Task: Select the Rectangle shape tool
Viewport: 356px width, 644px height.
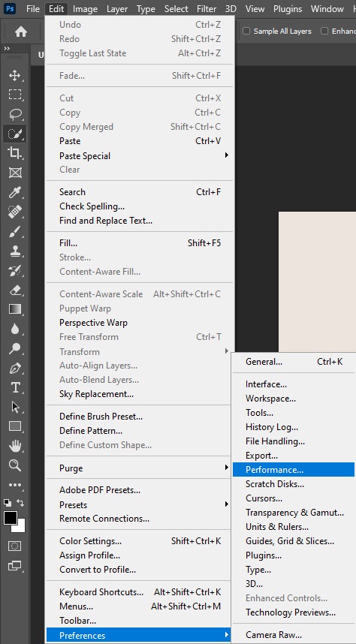Action: click(x=15, y=426)
